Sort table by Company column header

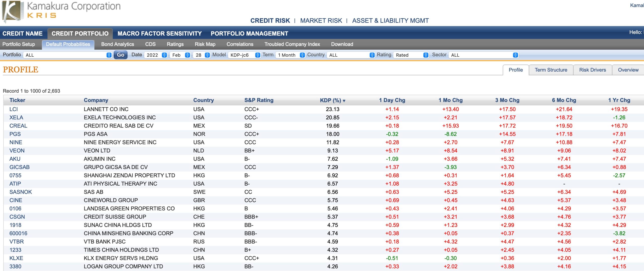[96, 100]
